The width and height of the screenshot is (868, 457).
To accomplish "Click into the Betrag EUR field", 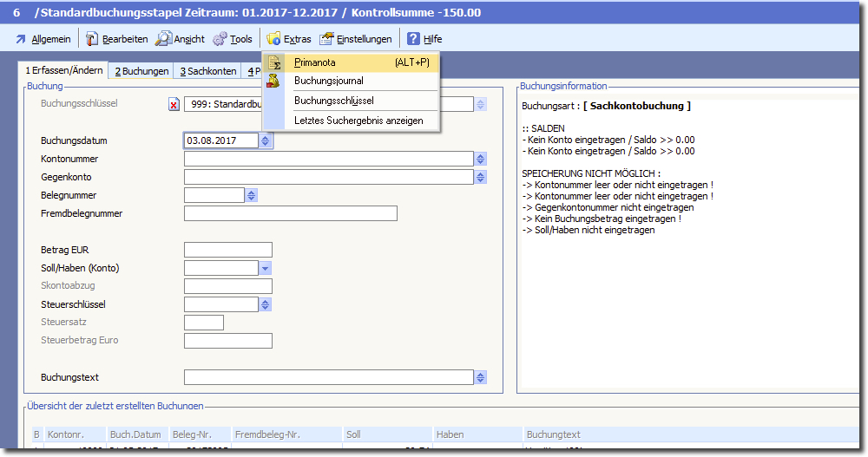I will [x=228, y=250].
